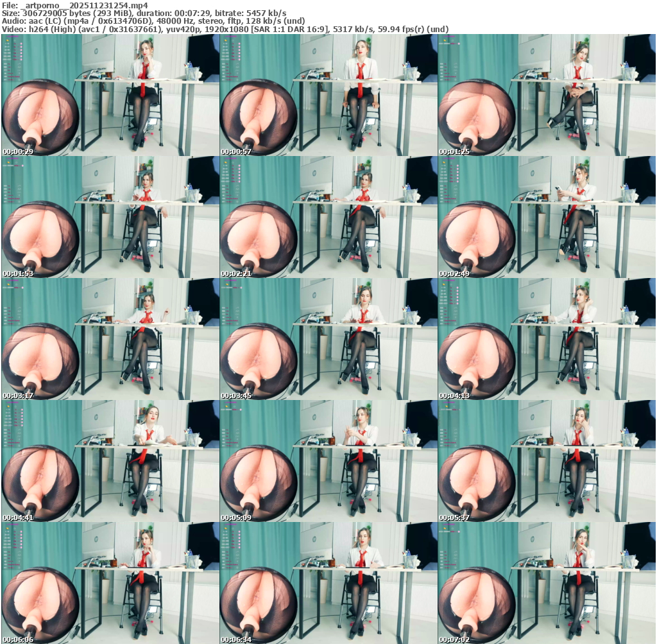Open the thumbnail timestamped 00:00:29
The image size is (657, 644).
pyautogui.click(x=110, y=95)
